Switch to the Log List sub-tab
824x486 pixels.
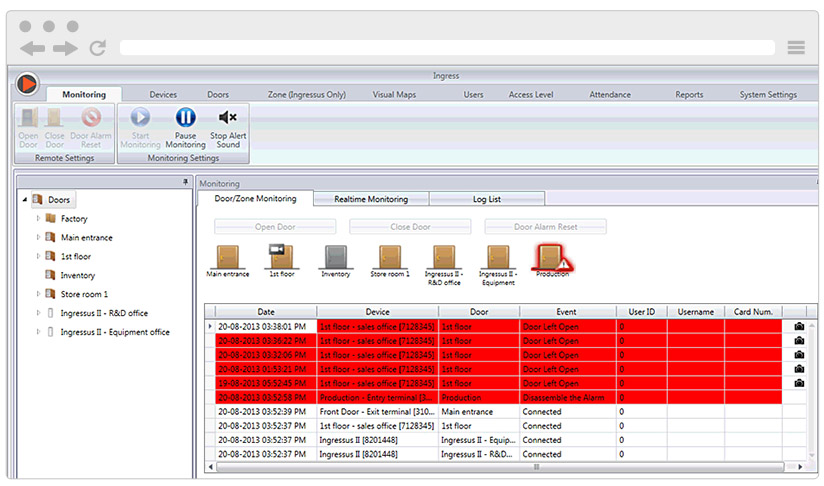pos(487,199)
